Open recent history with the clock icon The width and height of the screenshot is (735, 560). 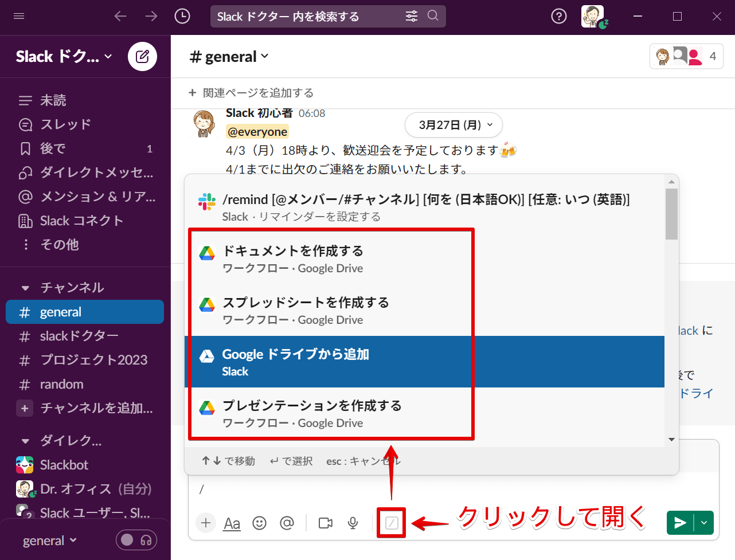point(182,16)
